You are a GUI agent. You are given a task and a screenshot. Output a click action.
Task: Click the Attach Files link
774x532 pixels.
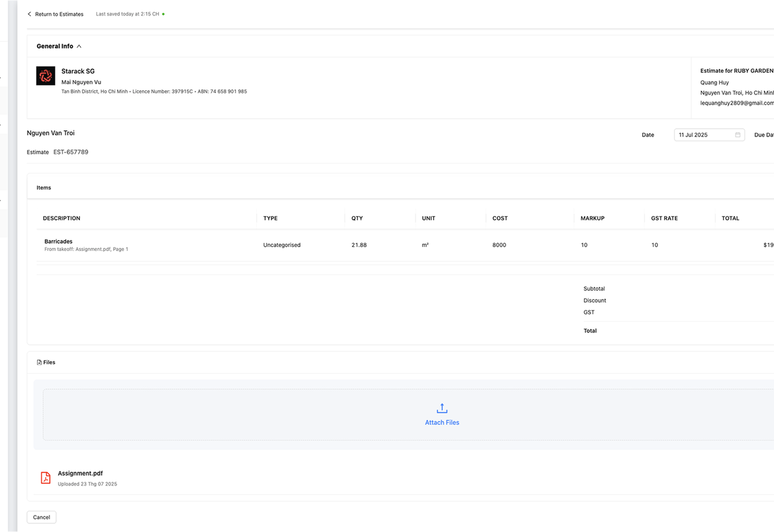point(442,422)
